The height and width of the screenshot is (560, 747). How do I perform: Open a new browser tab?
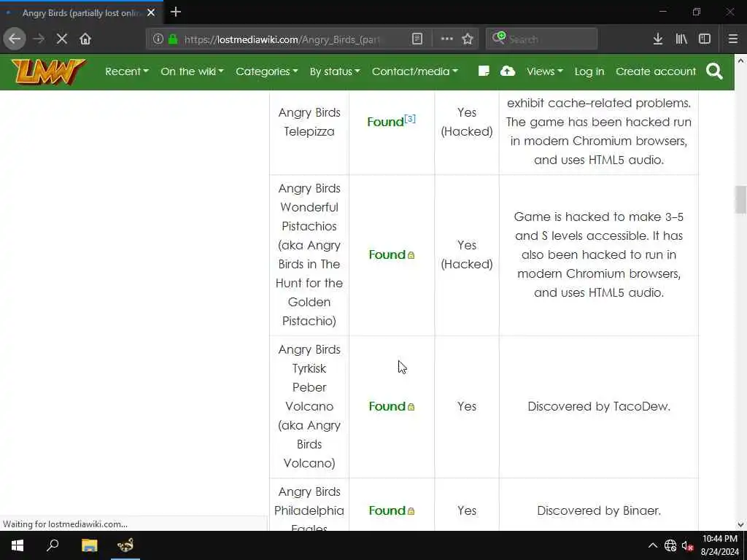[176, 12]
